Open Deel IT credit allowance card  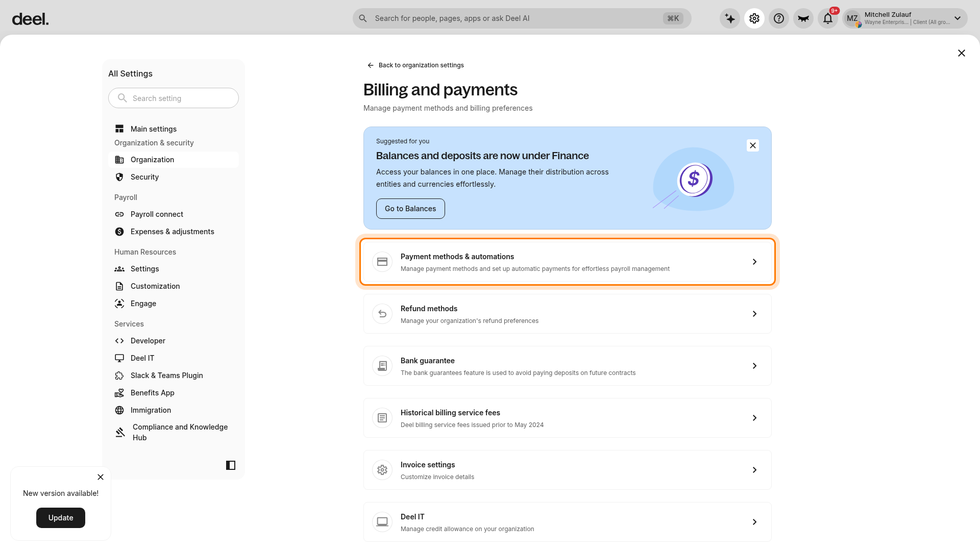(x=568, y=522)
